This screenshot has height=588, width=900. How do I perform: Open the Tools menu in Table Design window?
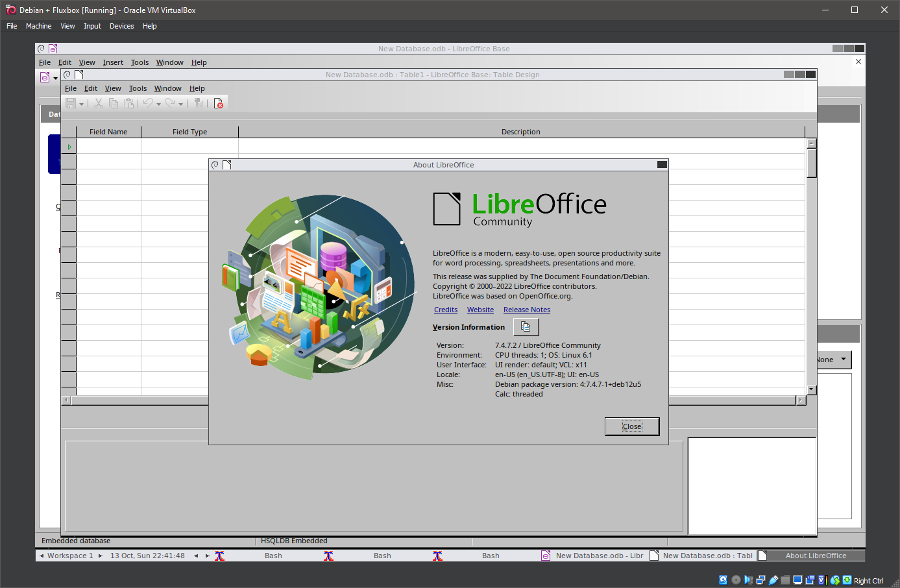[138, 88]
